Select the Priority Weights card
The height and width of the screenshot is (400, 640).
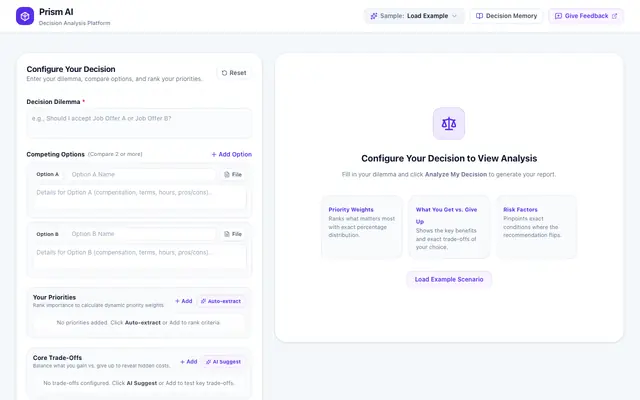[x=362, y=227]
